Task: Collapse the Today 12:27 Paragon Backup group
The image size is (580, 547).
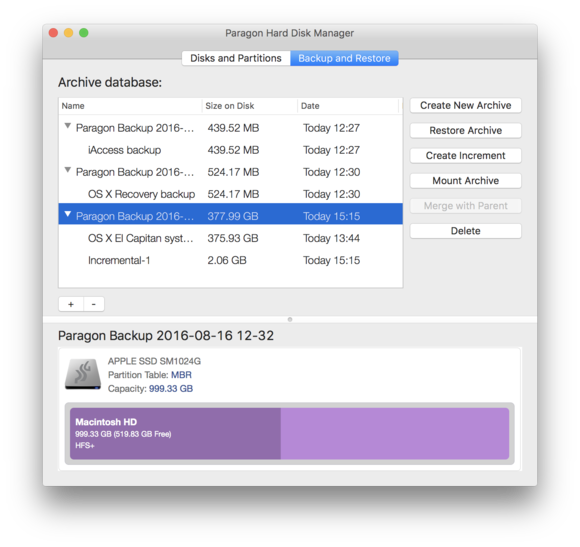Action: coord(68,126)
